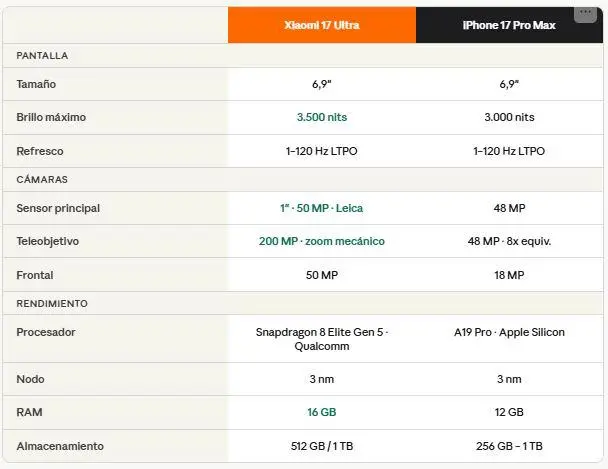Click the iPhone 48 MP · 8x equiv. cell
Screen dimensions: 608x469
coord(509,241)
